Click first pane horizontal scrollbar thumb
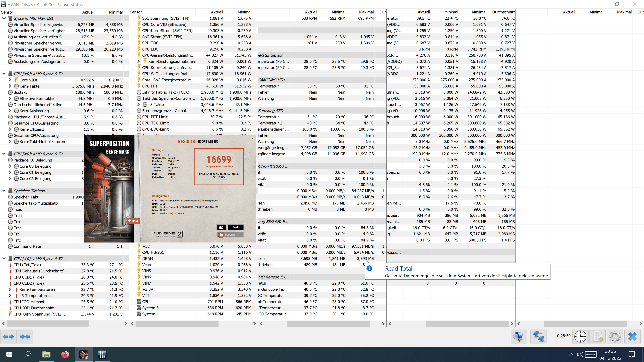Viewport: 644px width, 362px height. click(48, 323)
